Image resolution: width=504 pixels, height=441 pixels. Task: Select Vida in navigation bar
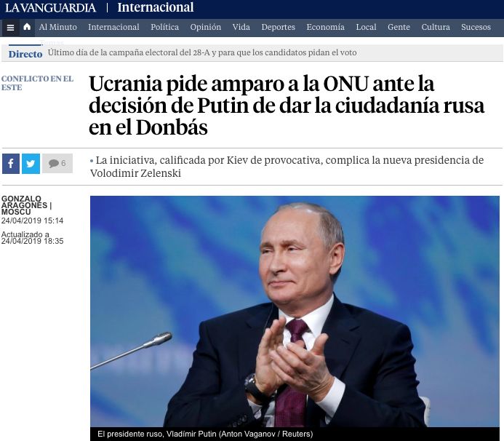[241, 27]
